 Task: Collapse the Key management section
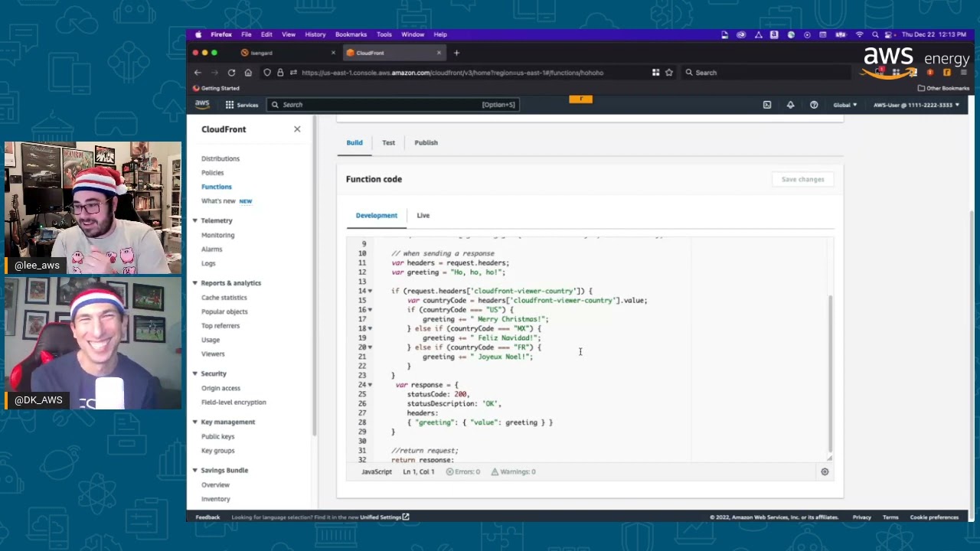coord(194,422)
